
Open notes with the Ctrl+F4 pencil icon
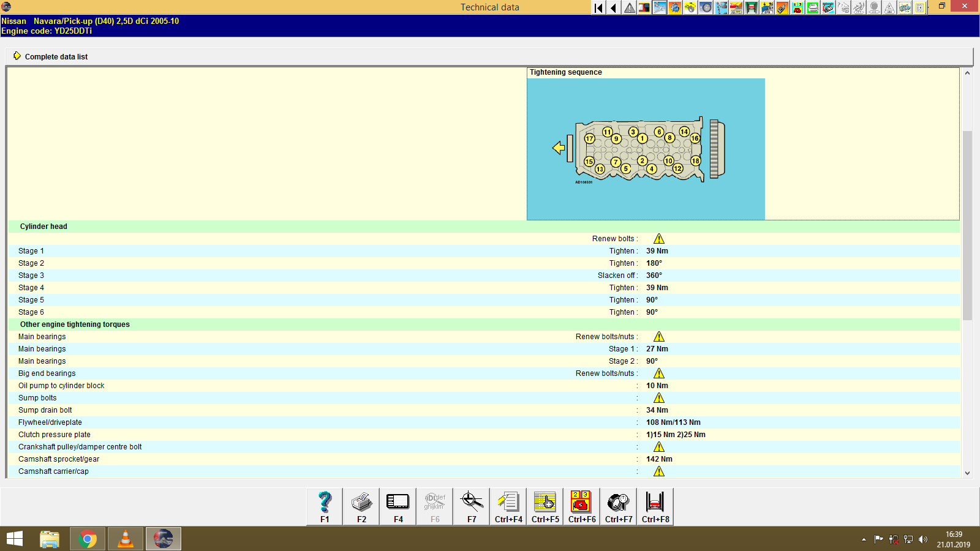[508, 506]
